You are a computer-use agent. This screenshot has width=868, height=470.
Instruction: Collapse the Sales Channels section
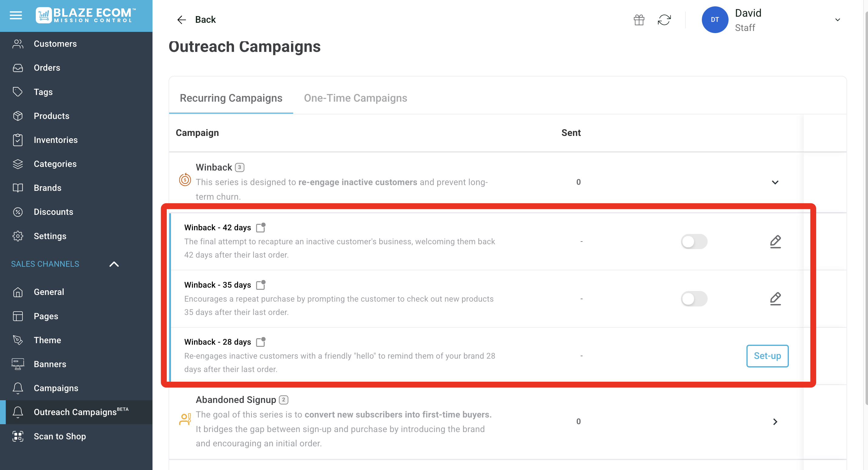click(x=114, y=264)
